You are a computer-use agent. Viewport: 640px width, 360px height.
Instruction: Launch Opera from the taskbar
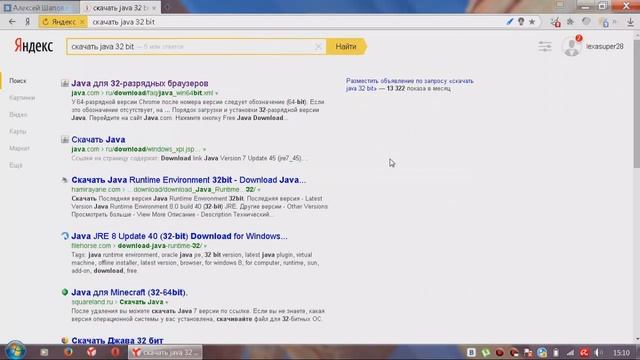pos(115,352)
